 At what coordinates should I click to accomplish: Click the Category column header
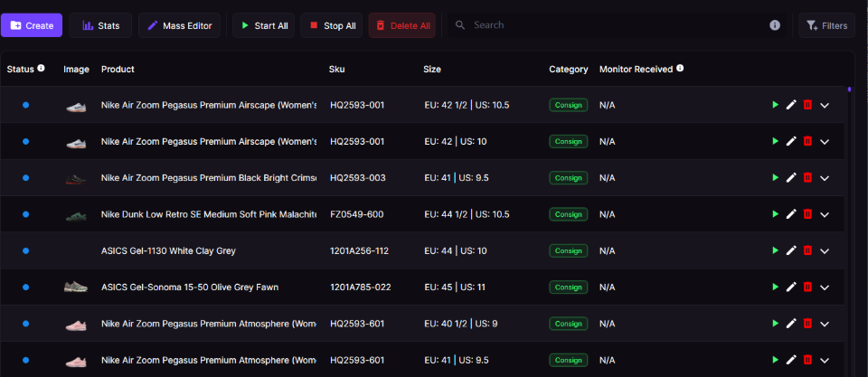tap(569, 70)
